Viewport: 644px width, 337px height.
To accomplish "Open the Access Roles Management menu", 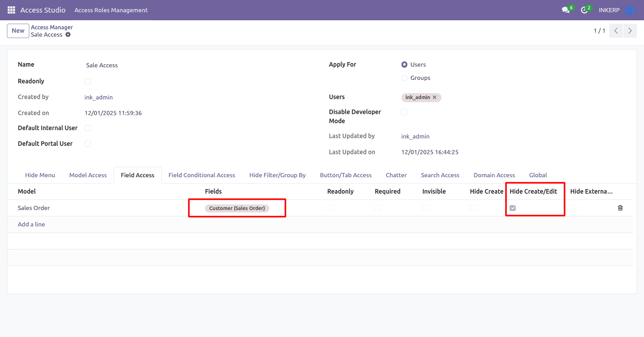I will tap(111, 10).
